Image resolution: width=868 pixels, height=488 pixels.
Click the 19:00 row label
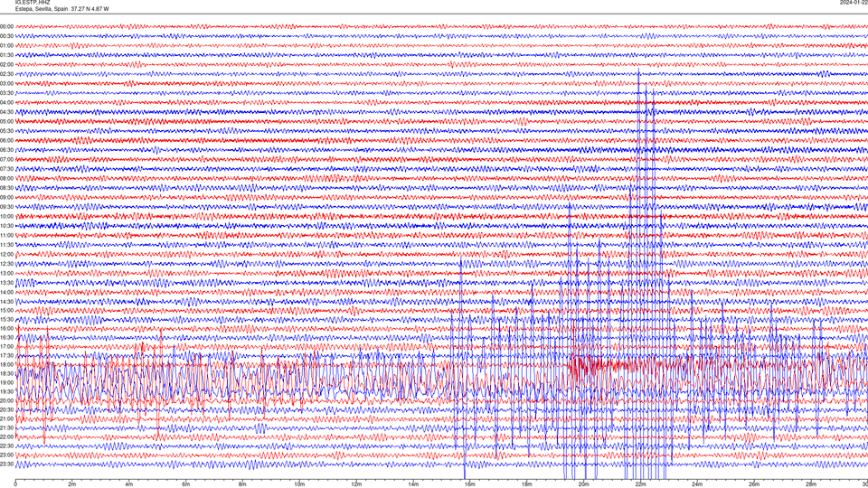(6, 382)
